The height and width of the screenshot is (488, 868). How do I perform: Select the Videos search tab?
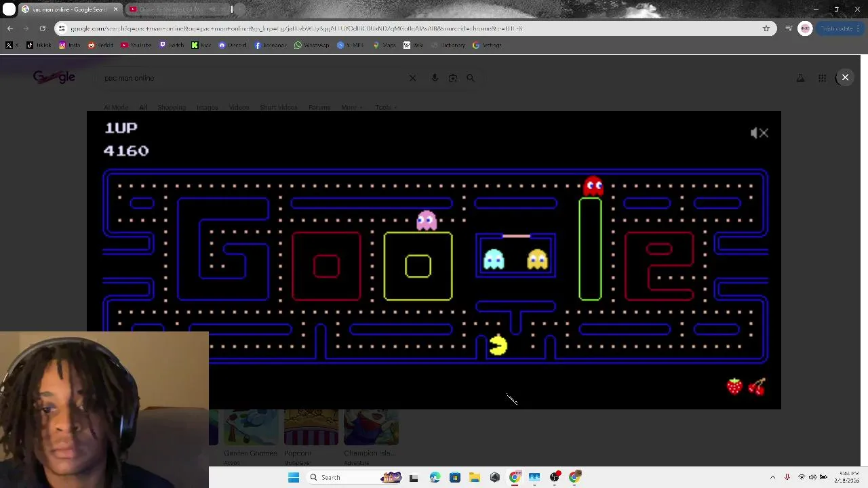(239, 108)
